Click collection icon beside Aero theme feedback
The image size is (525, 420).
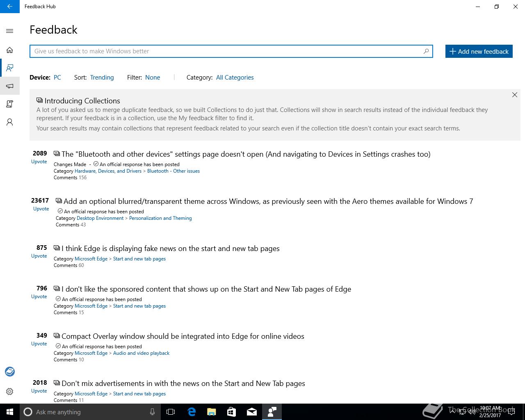59,201
